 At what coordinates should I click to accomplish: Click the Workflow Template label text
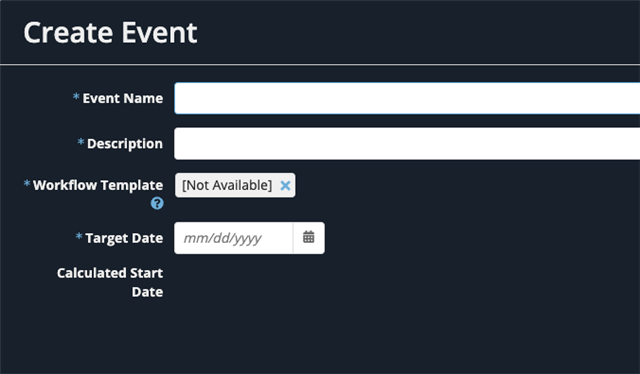[x=98, y=185]
